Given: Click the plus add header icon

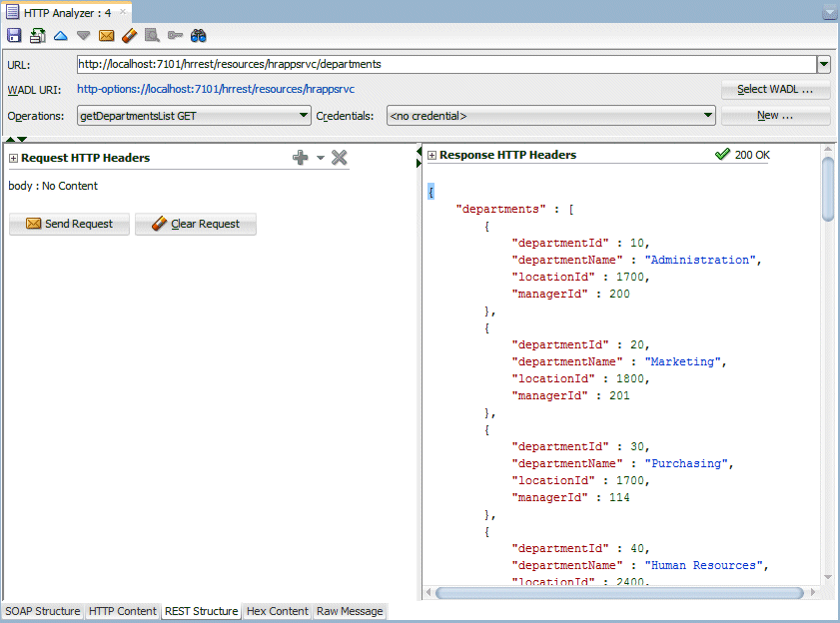Looking at the screenshot, I should click(x=300, y=158).
